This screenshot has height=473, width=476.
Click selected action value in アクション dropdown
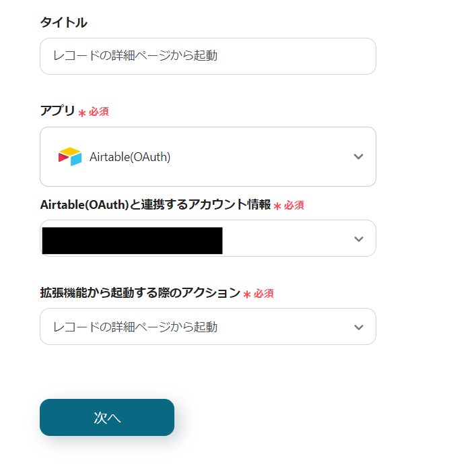135,327
